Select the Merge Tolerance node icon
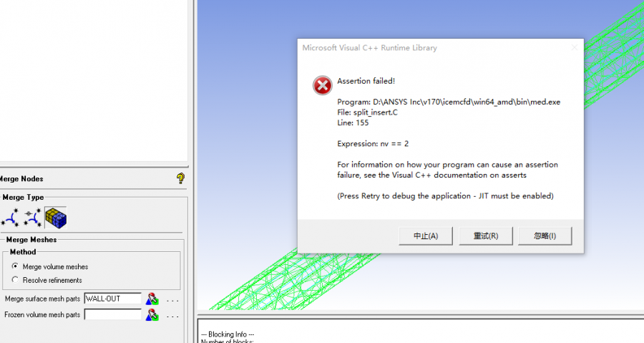The width and height of the screenshot is (644, 343). pyautogui.click(x=32, y=218)
